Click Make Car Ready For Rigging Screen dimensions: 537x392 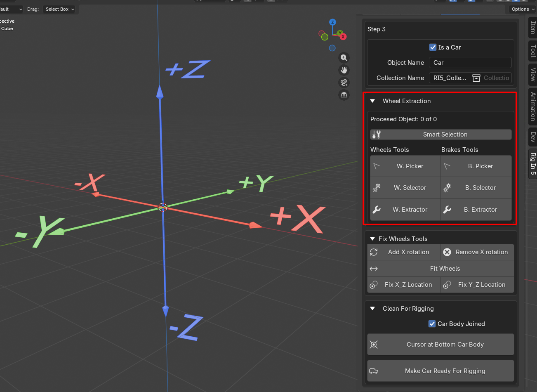tap(440, 371)
